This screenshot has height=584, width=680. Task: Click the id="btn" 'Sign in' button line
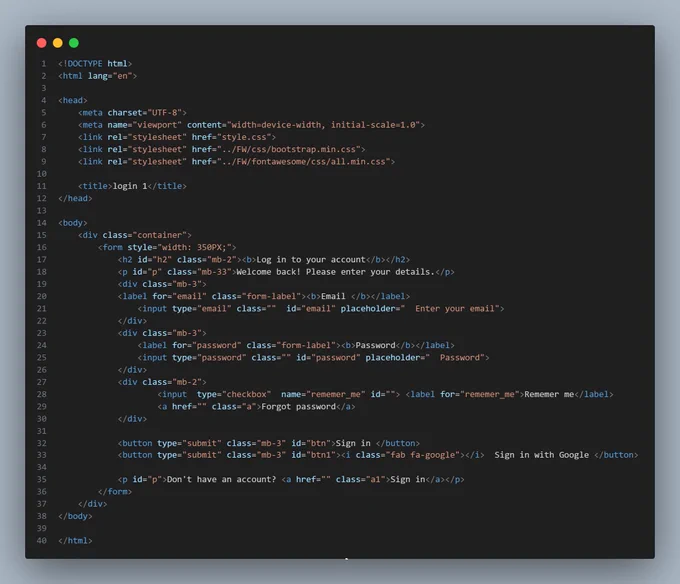point(268,443)
